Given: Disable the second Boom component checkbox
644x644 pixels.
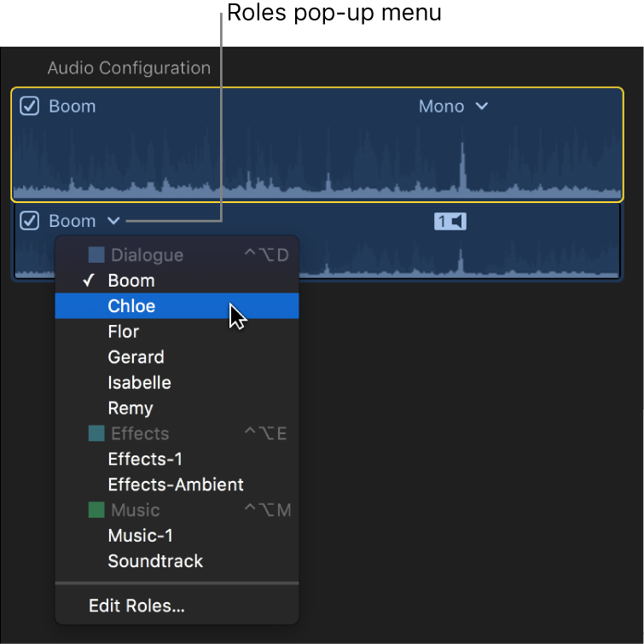Looking at the screenshot, I should (30, 222).
